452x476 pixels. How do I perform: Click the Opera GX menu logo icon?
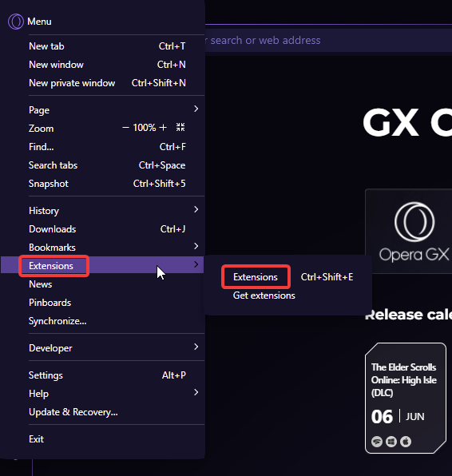pyautogui.click(x=16, y=22)
